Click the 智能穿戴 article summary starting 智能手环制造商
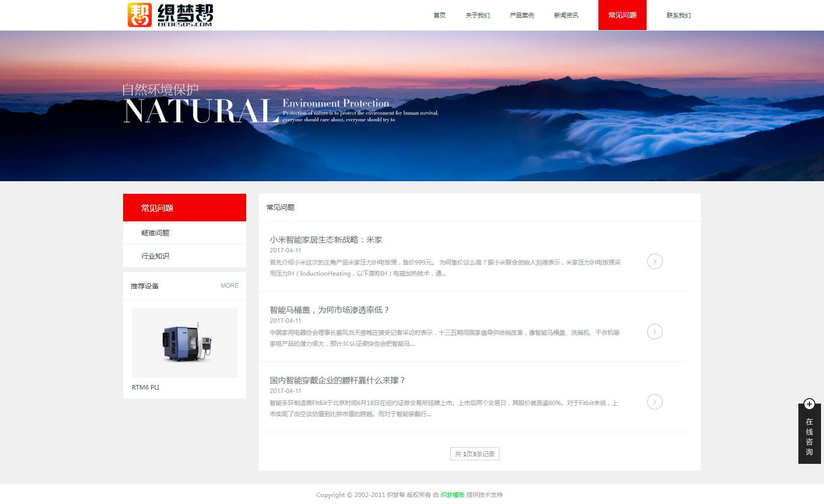Screen dimensions: 824x504 coord(444,409)
